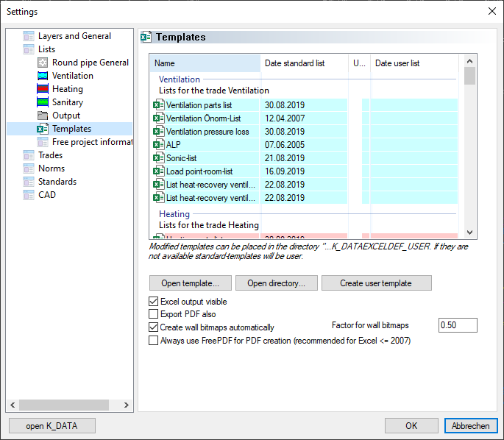The height and width of the screenshot is (440, 504).
Task: Click Excel icon of ALP template
Action: [158, 145]
